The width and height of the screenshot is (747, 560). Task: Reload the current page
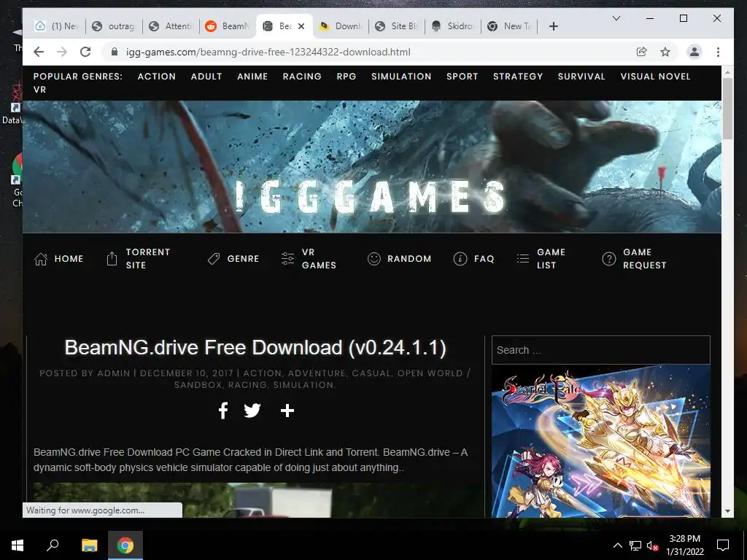point(85,52)
